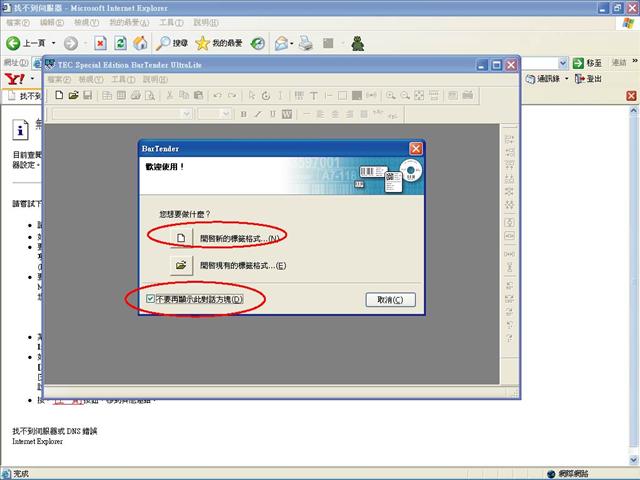Select the rotate tool in BarTender toolbar
The image size is (640, 480).
click(x=266, y=95)
